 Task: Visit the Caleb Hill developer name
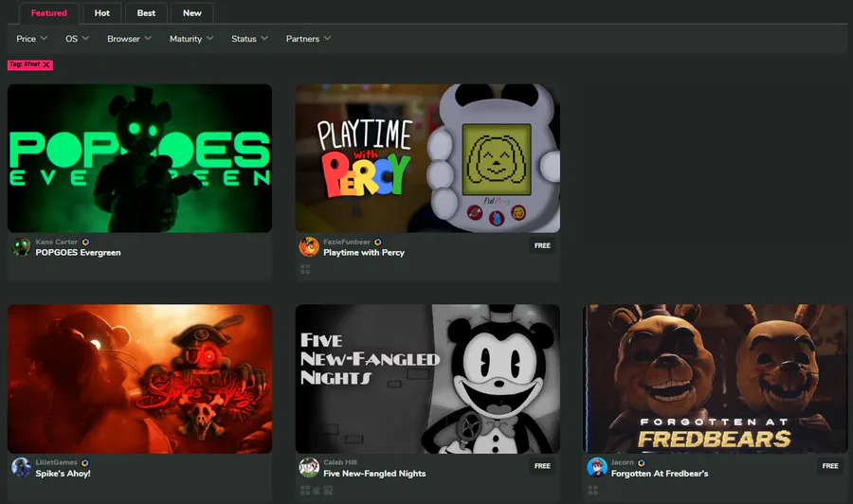coord(340,462)
